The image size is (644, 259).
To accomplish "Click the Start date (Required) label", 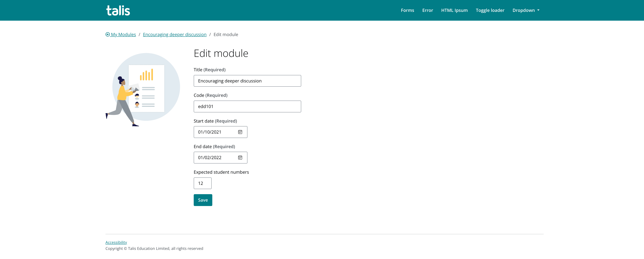I will pos(215,121).
